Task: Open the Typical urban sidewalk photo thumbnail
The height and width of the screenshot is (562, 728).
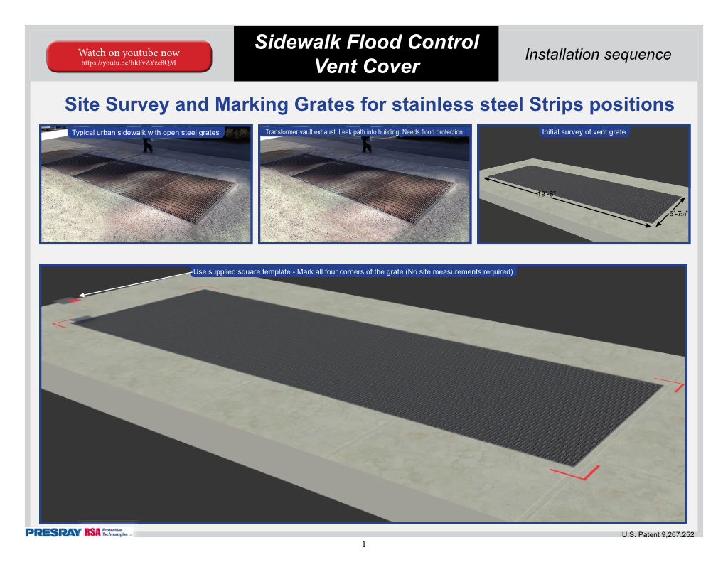Action: point(146,184)
